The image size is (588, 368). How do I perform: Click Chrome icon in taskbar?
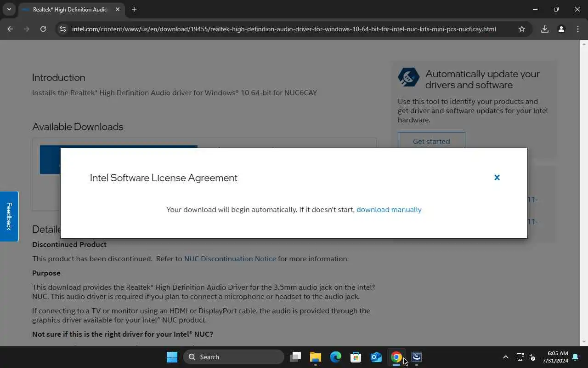[396, 357]
